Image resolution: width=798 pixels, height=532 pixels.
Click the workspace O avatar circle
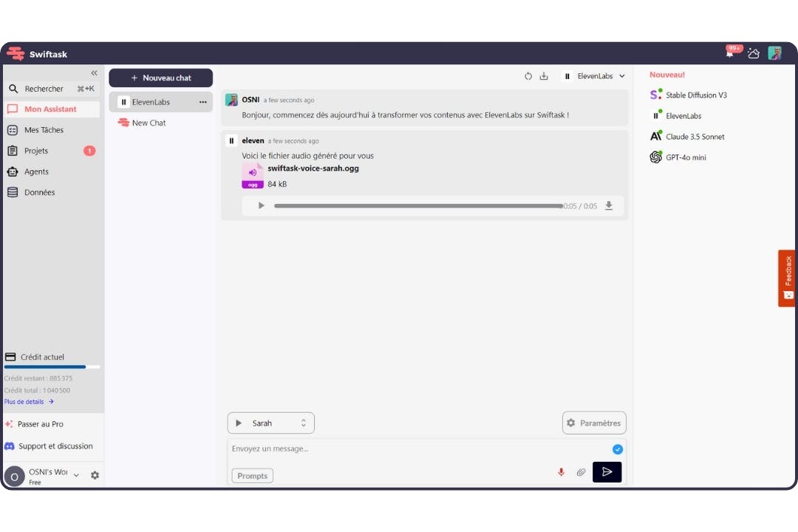click(14, 477)
